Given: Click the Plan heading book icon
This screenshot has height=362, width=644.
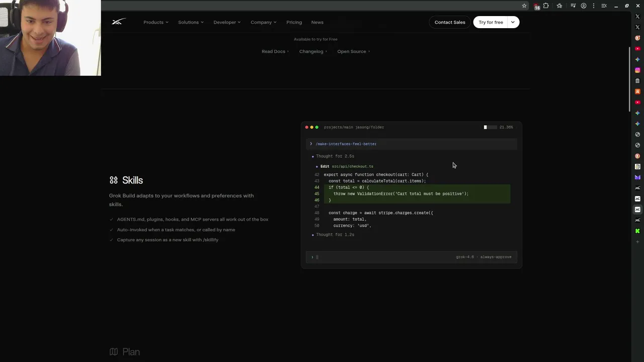Looking at the screenshot, I should coord(114,352).
